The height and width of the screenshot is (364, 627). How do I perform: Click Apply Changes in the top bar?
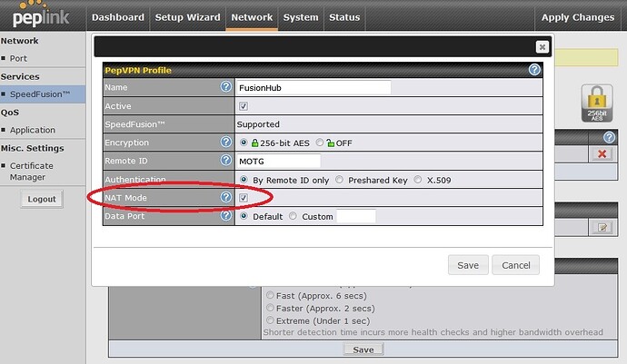[x=578, y=17]
